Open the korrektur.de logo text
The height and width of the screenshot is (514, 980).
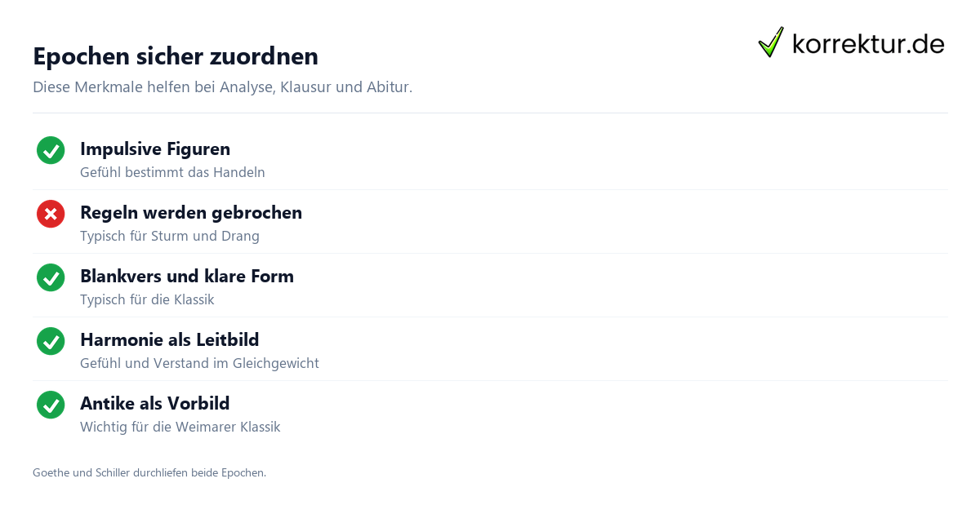click(868, 43)
